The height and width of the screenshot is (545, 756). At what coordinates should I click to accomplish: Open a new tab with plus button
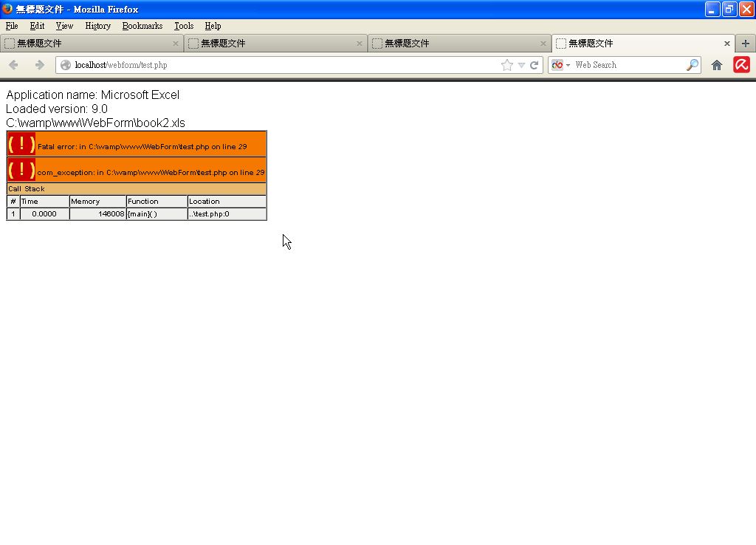click(x=746, y=44)
